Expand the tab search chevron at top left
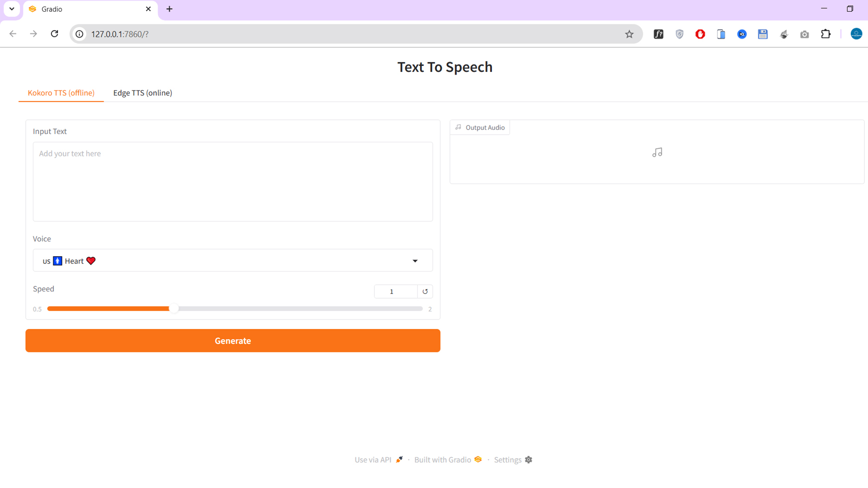This screenshot has width=868, height=488. pos(11,9)
